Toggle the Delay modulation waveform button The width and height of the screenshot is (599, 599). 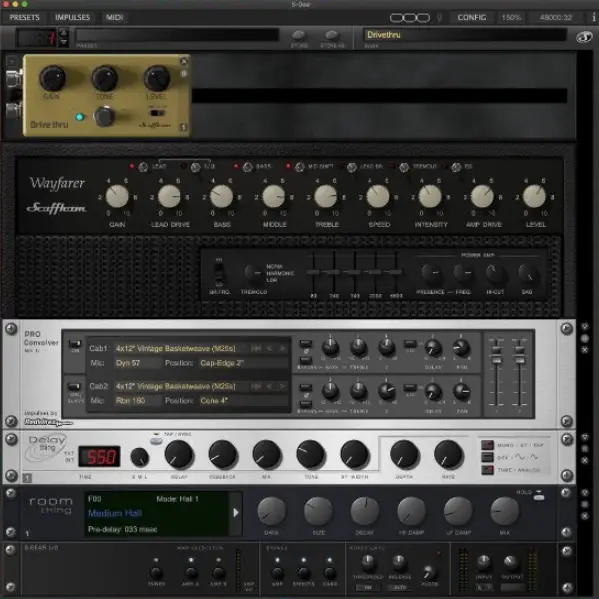tap(487, 457)
